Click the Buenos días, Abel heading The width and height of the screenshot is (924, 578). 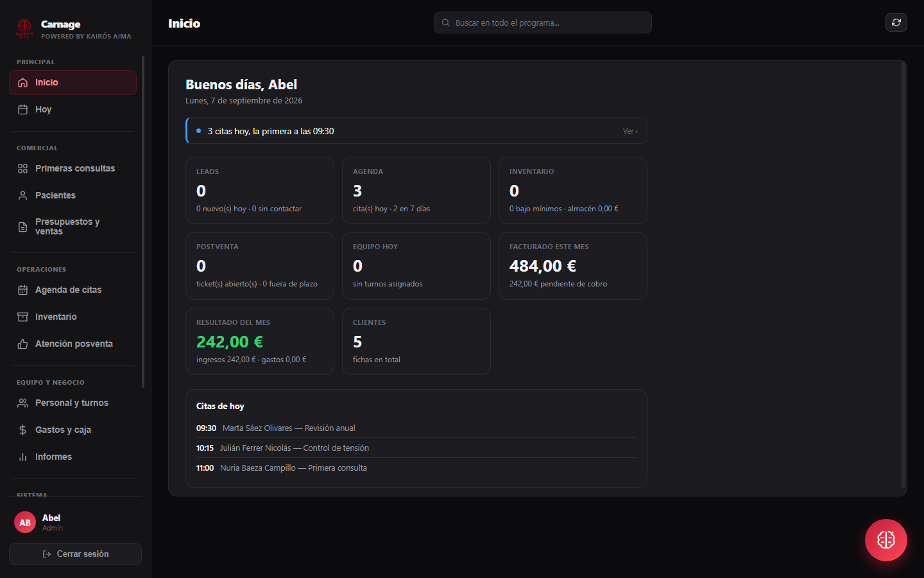(241, 85)
